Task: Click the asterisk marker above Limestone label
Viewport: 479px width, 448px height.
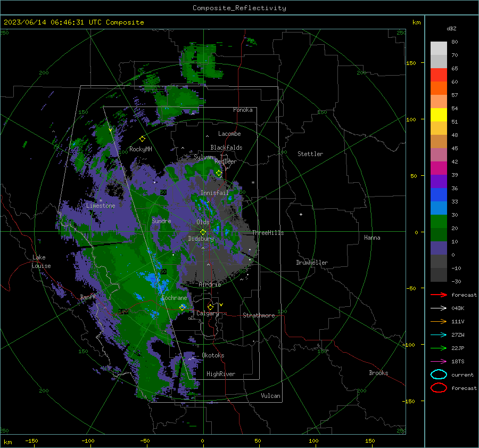Action: 101,201
